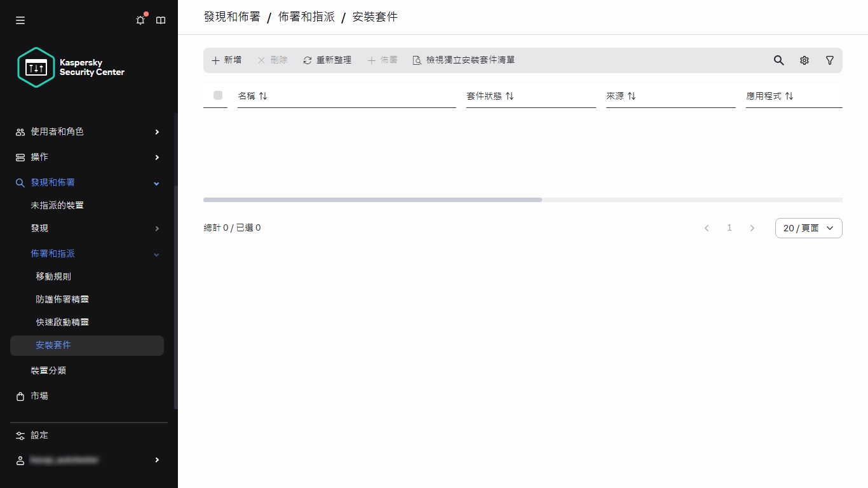868x488 pixels.
Task: Toggle the select-all checkbox in the table header
Action: [218, 95]
